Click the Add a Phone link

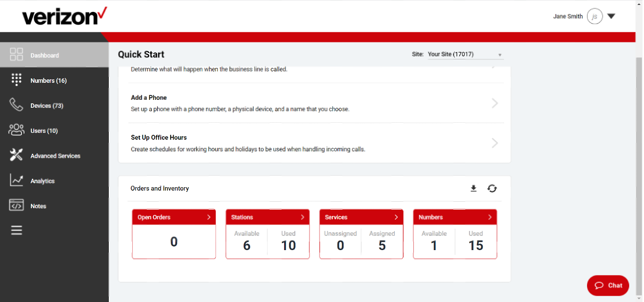(x=149, y=98)
